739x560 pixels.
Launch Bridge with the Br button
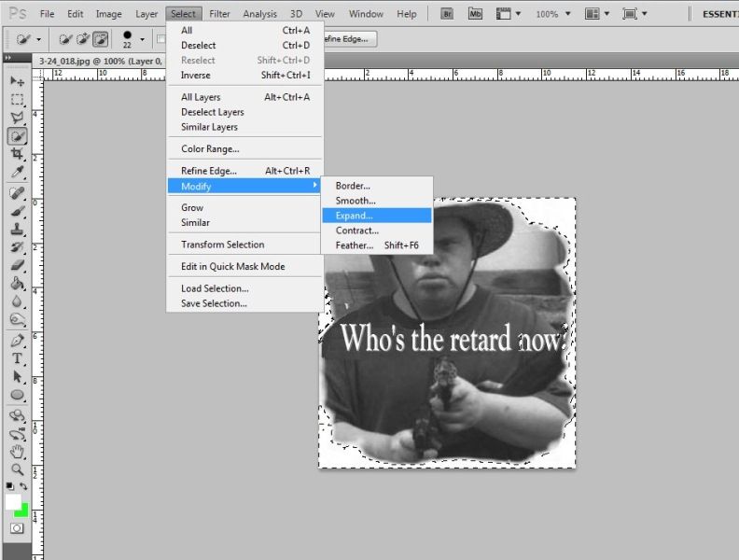[x=446, y=14]
